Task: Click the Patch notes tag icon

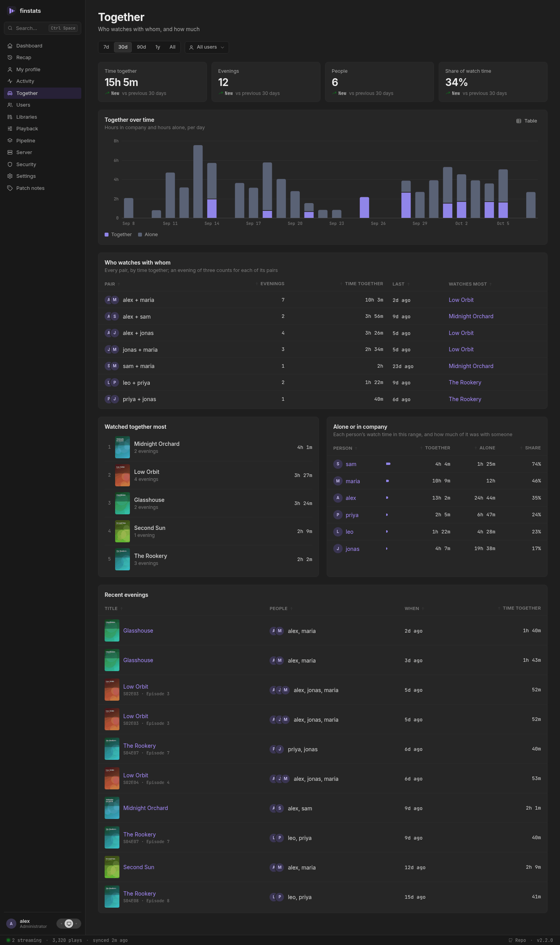Action: (10, 188)
